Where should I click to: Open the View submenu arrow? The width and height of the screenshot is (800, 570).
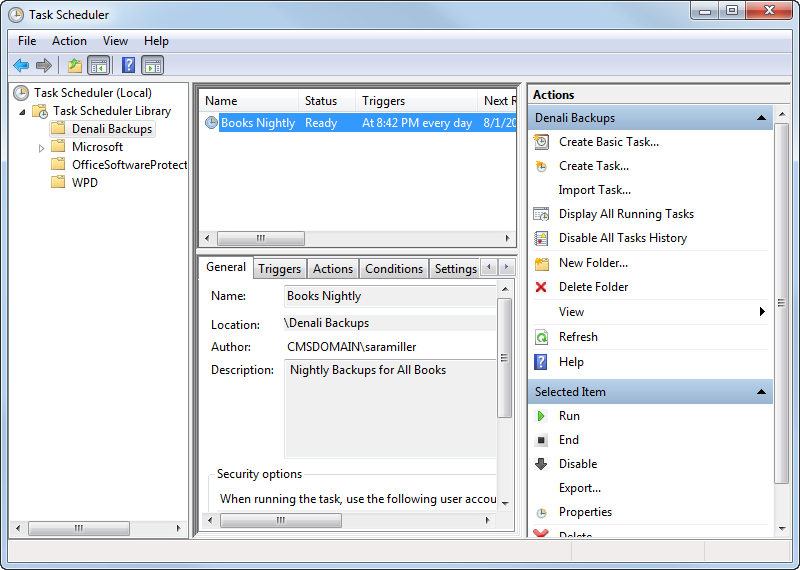point(762,311)
